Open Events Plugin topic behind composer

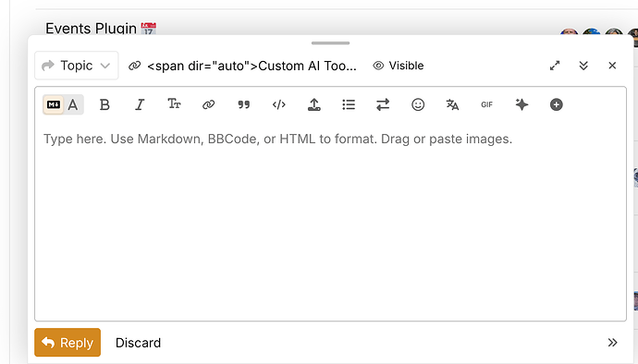[92, 28]
